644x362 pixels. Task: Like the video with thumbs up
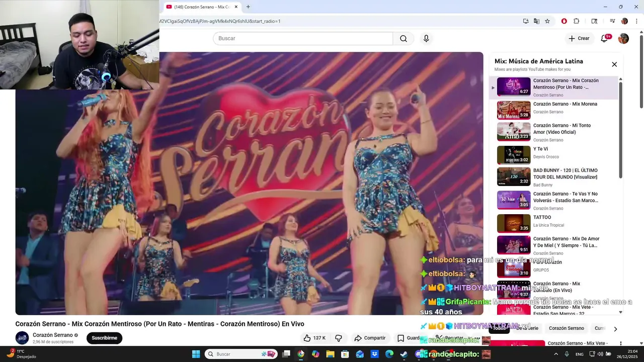314,338
